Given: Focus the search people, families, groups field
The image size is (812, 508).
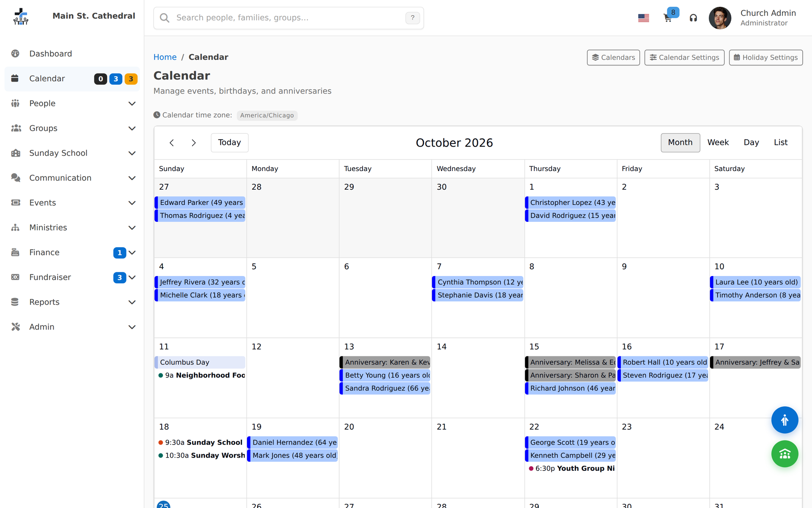Looking at the screenshot, I should point(288,18).
